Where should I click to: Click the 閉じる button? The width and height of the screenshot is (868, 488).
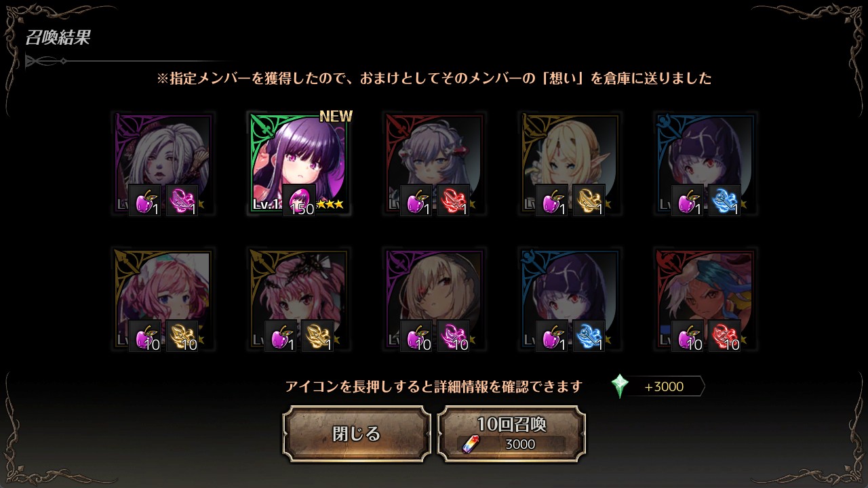357,434
